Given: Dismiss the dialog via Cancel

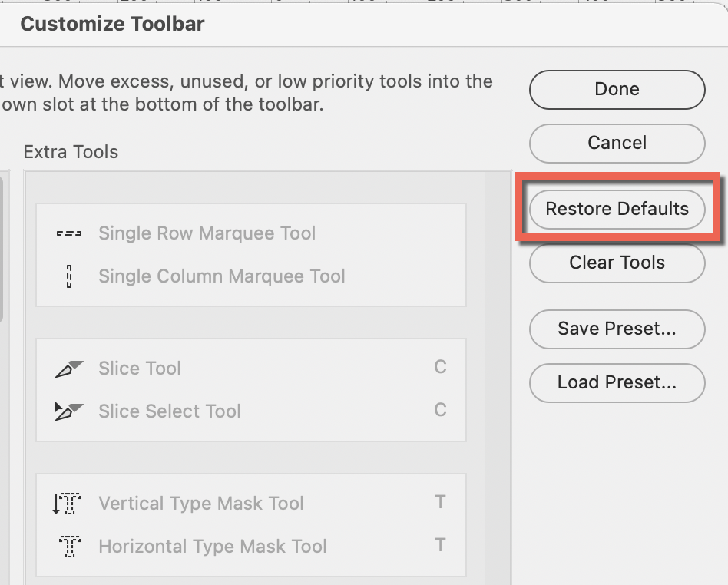Looking at the screenshot, I should pyautogui.click(x=617, y=143).
